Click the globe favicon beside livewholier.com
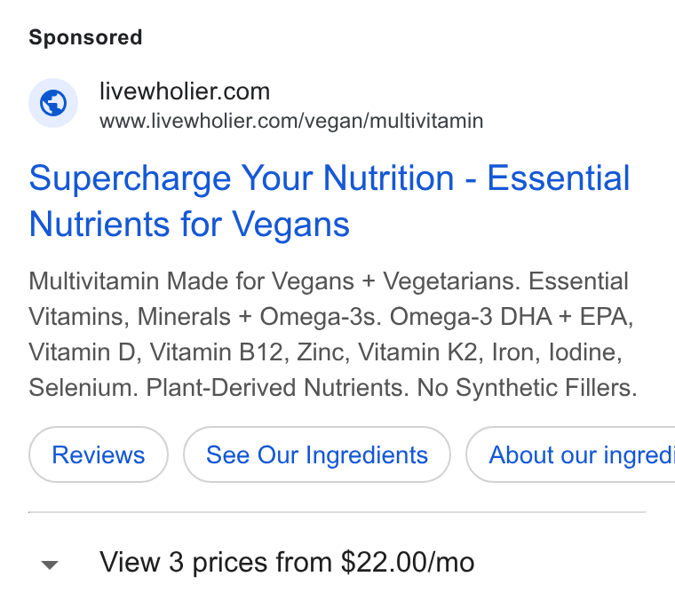 [53, 103]
